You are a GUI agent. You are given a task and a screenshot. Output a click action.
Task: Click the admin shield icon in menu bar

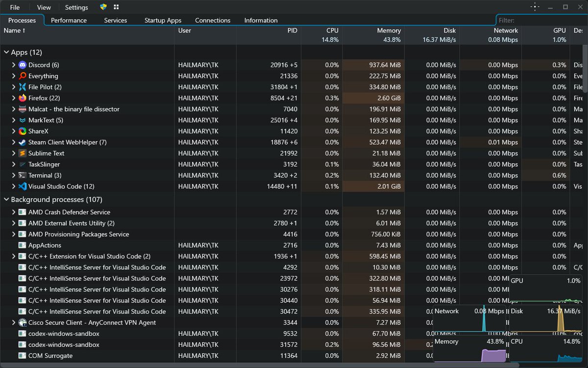tap(103, 7)
